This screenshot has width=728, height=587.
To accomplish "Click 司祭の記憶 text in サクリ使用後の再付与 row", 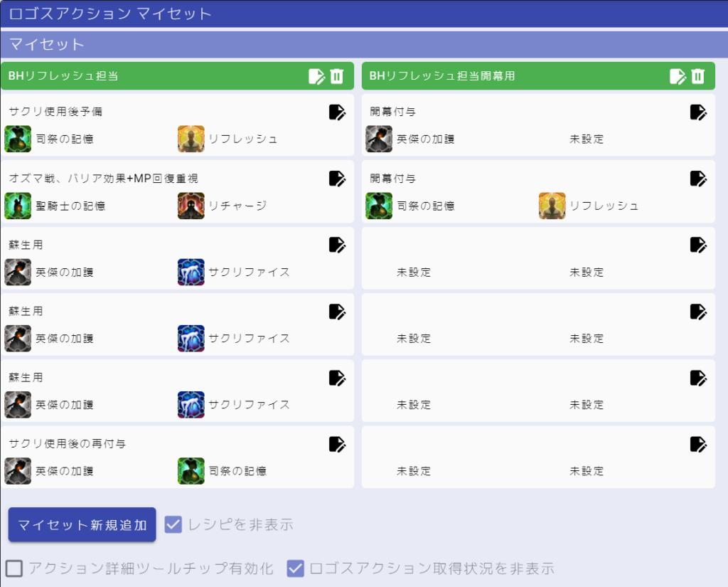I will pyautogui.click(x=237, y=471).
